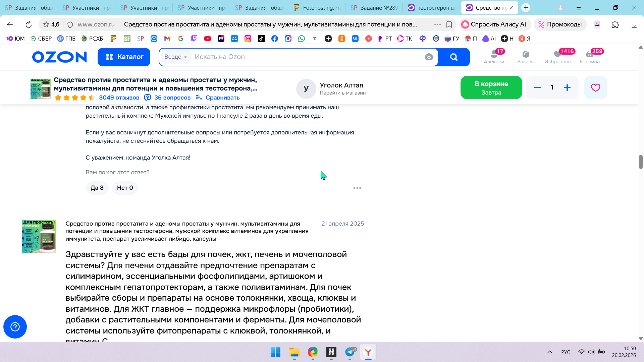Show hidden system tray icons chevron
644x362 pixels.
549,352
